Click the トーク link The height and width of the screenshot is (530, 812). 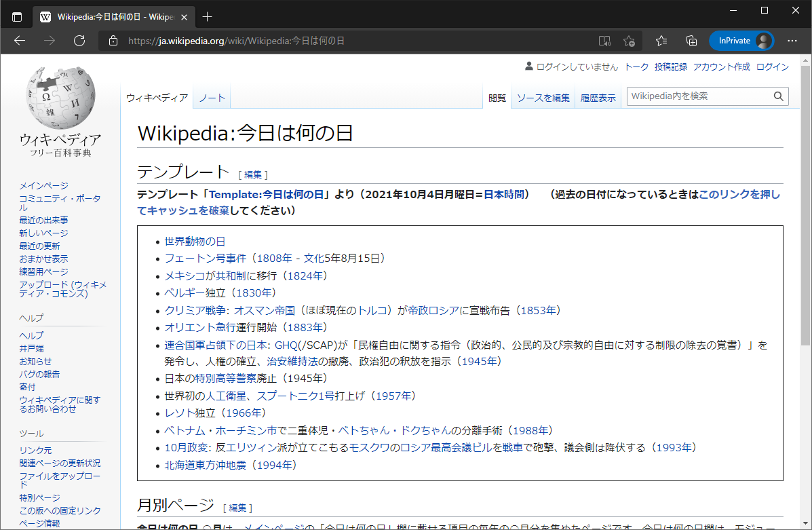[636, 67]
